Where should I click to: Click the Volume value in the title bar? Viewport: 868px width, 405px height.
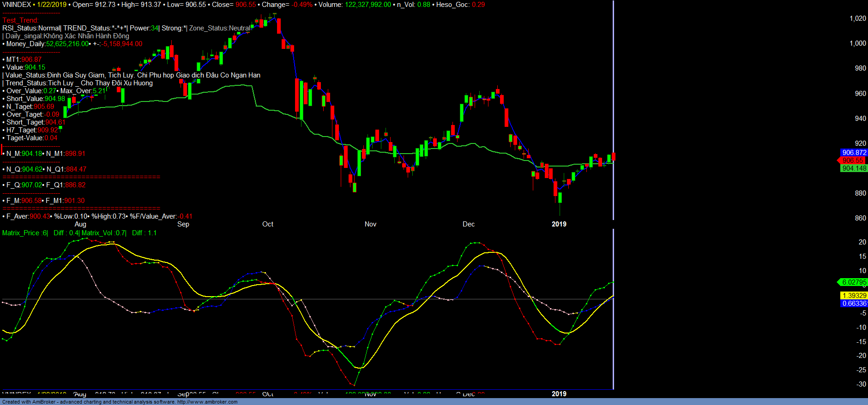coord(368,5)
